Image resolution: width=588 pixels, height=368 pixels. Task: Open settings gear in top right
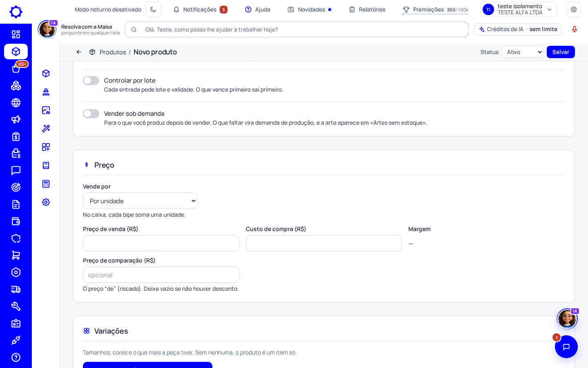point(574,9)
